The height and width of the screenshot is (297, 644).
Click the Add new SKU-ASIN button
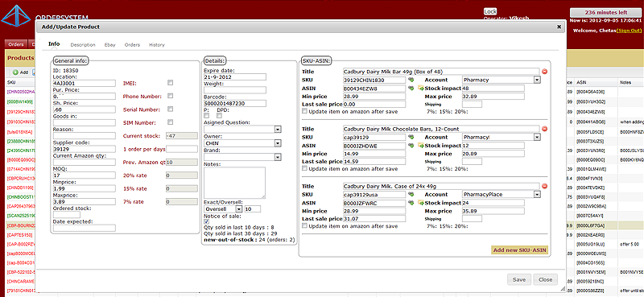pyautogui.click(x=519, y=250)
